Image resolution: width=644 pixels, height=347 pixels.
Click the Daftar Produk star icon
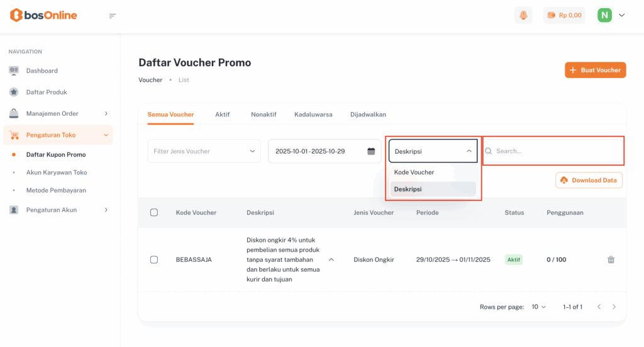coord(14,92)
